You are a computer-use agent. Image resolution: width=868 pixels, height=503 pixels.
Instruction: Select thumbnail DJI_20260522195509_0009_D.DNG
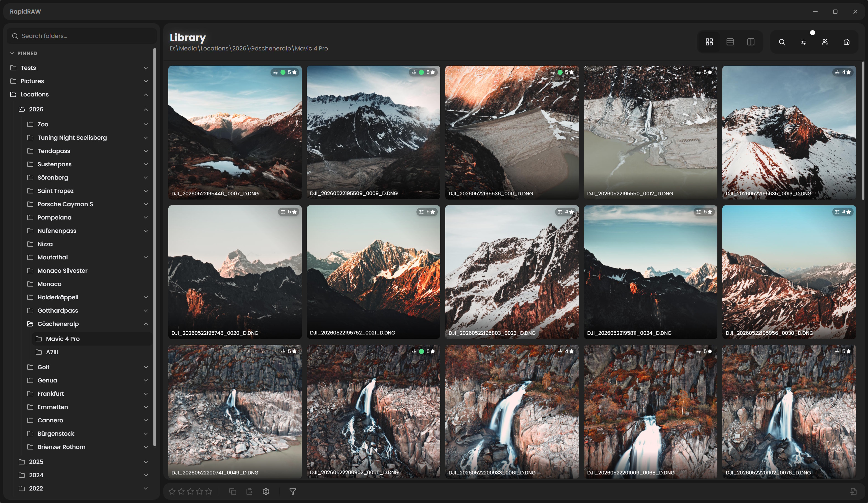point(374,132)
